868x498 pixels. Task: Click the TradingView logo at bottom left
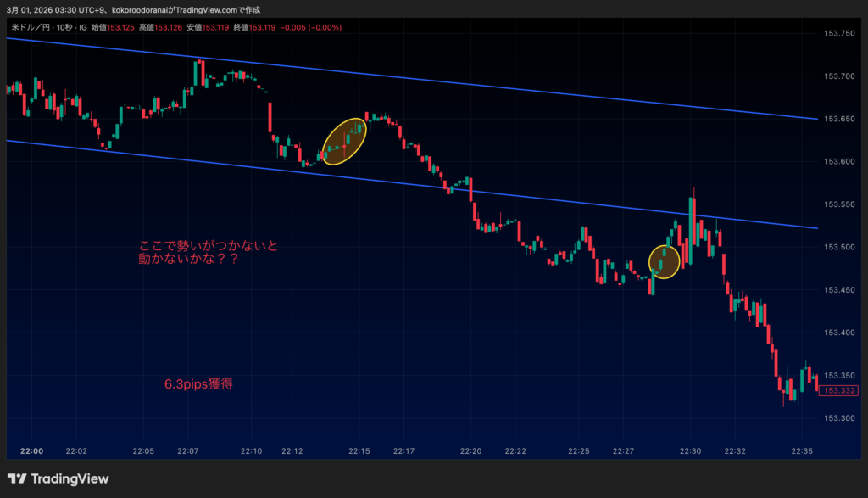[58, 478]
